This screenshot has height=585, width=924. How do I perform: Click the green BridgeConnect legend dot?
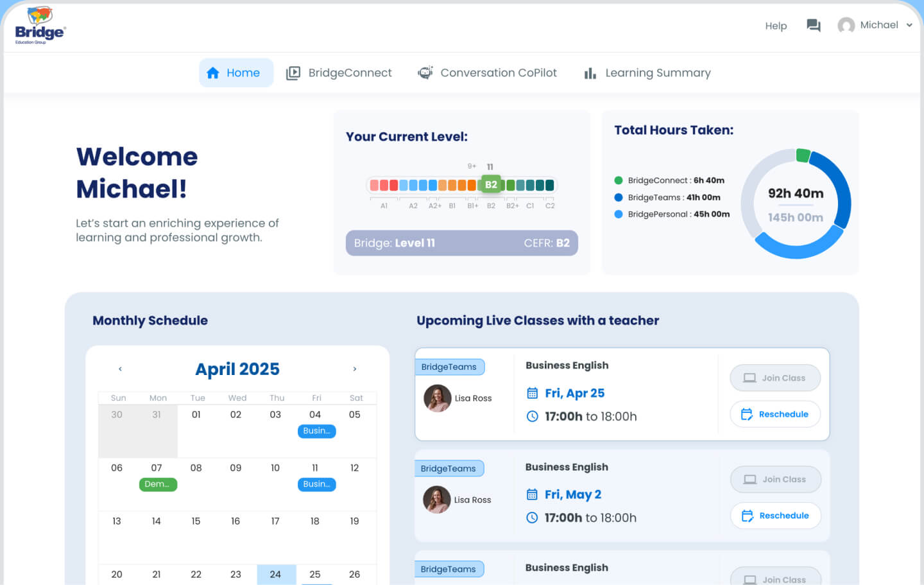pos(619,180)
